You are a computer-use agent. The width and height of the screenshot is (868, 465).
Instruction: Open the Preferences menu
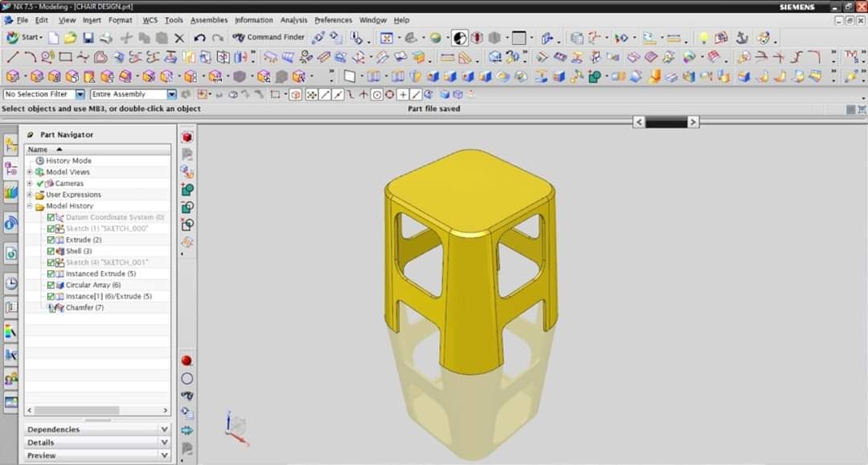pos(334,20)
